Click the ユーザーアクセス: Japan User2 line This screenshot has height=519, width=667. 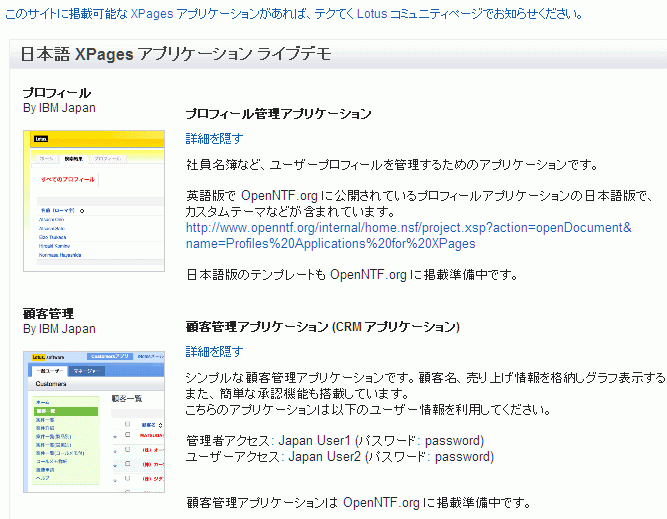click(340, 457)
